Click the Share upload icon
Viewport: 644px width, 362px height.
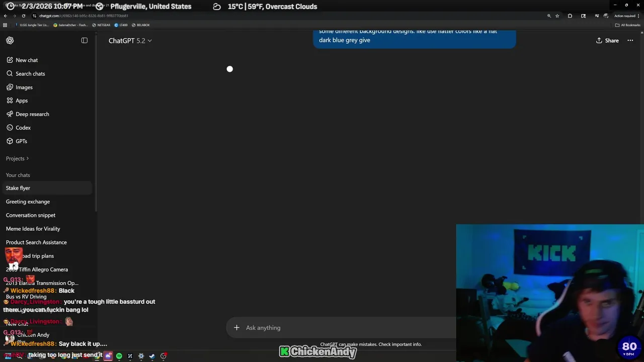599,40
